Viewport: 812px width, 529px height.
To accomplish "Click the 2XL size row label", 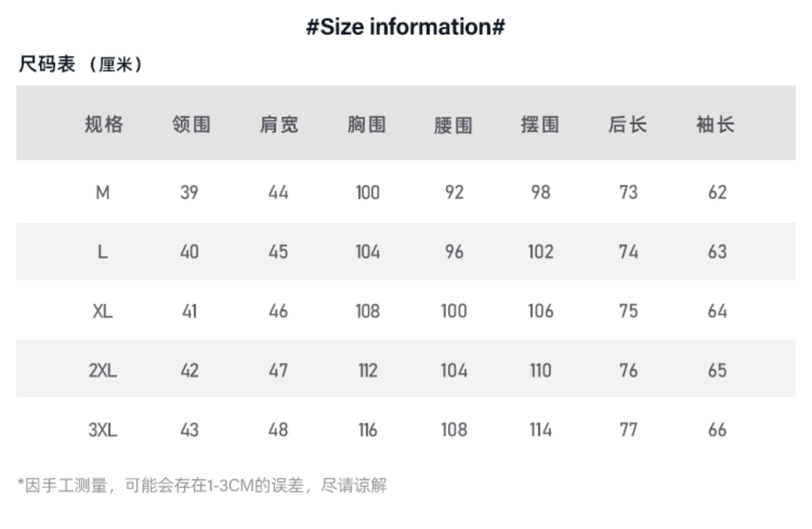I will (103, 371).
